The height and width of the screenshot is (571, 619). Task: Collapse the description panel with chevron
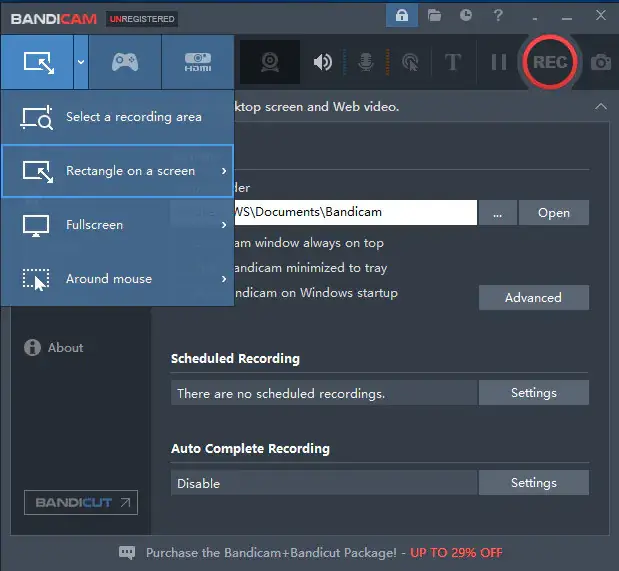[601, 107]
